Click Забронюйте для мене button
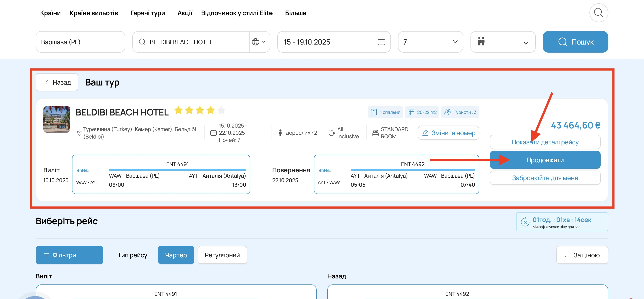Screen dimensions: 644x299 pos(545,178)
